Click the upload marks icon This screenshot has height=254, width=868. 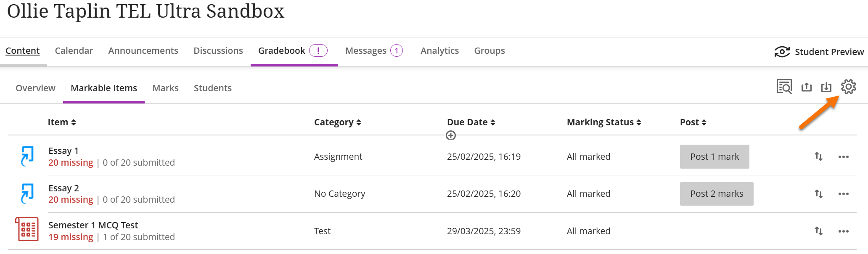[806, 87]
